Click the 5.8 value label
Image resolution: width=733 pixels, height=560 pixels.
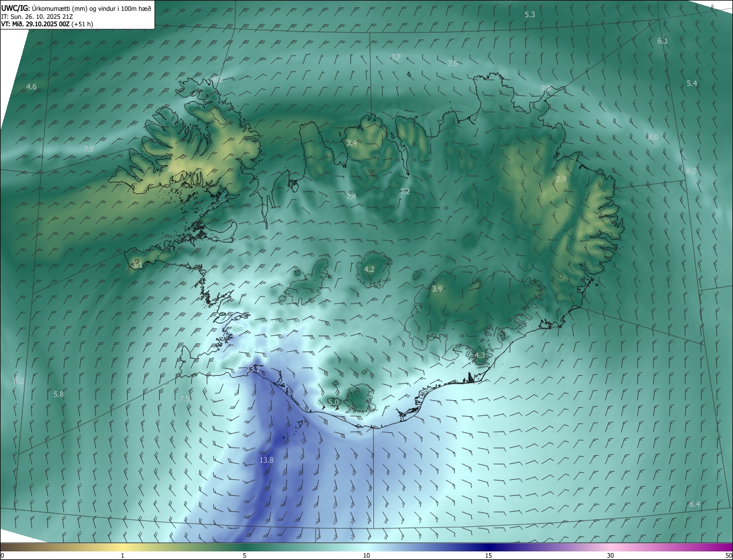[x=58, y=395]
